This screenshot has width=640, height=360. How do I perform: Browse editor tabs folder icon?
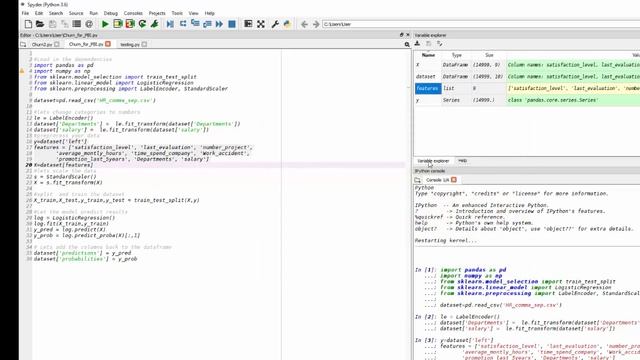(x=23, y=44)
